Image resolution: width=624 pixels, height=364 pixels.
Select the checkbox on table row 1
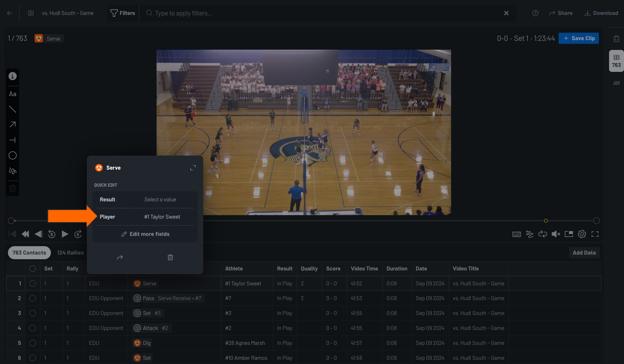point(33,283)
